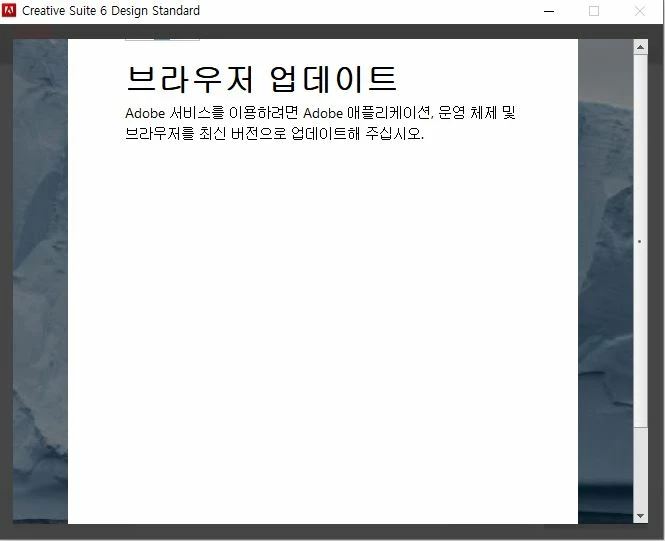This screenshot has width=665, height=541.
Task: Click the scrollbar up arrow
Action: [640, 47]
